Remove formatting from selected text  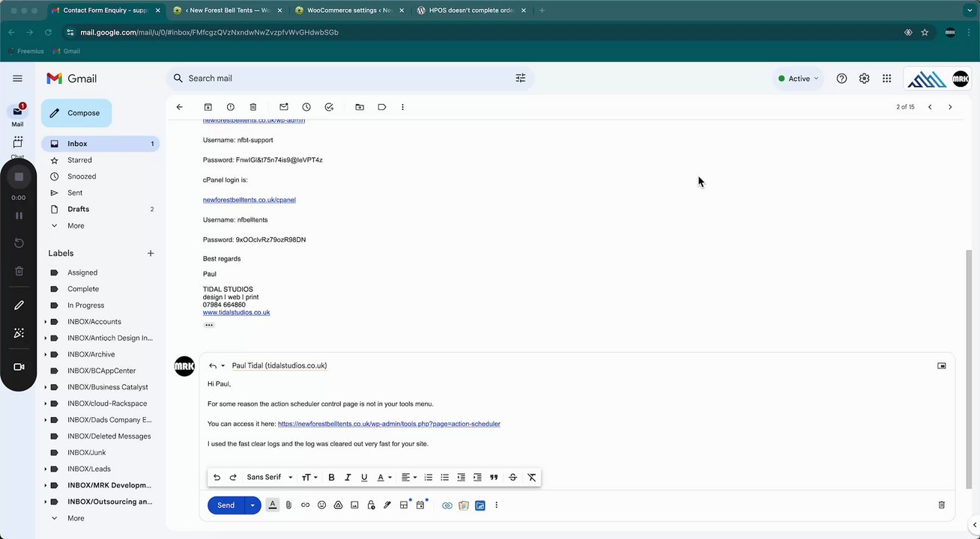tap(532, 478)
